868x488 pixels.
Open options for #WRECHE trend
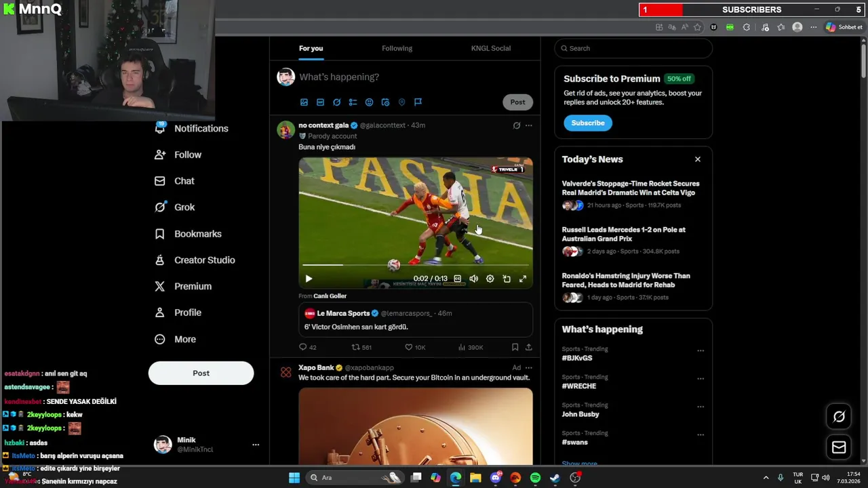tap(701, 378)
